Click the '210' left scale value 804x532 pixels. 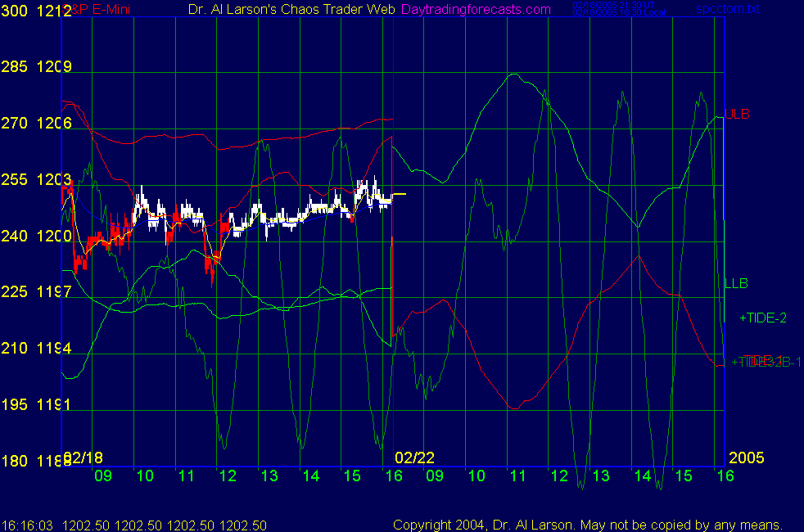[x=15, y=348]
